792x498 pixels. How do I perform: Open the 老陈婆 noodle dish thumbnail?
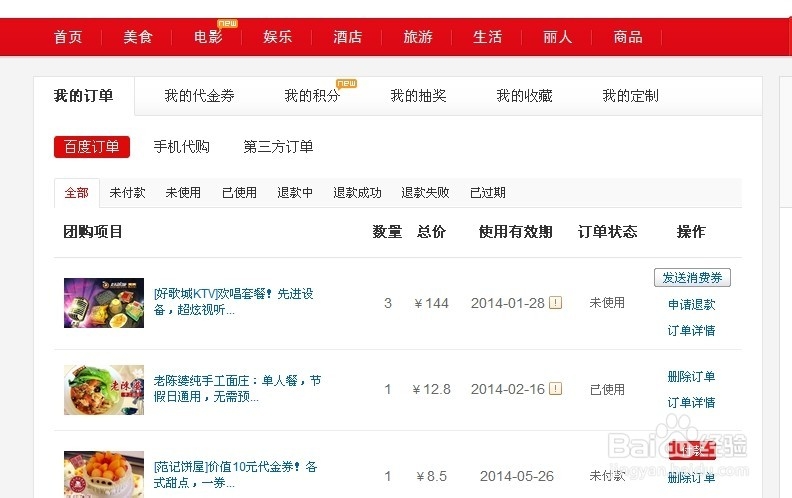coord(104,390)
